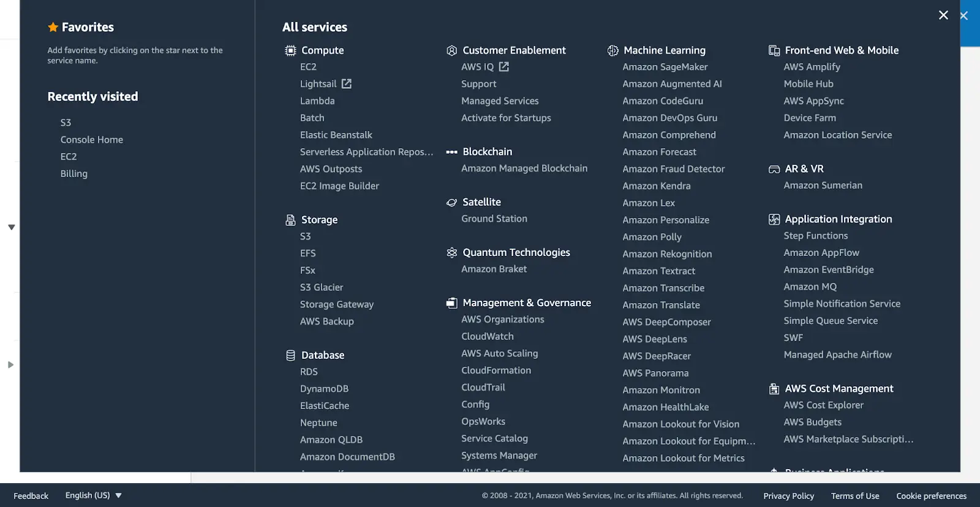Open Amazon Polly

652,237
